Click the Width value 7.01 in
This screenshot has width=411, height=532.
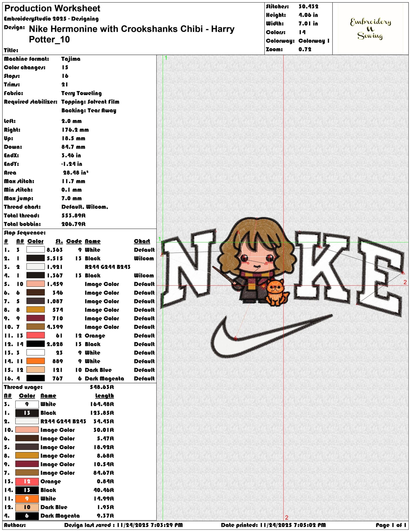click(x=308, y=24)
